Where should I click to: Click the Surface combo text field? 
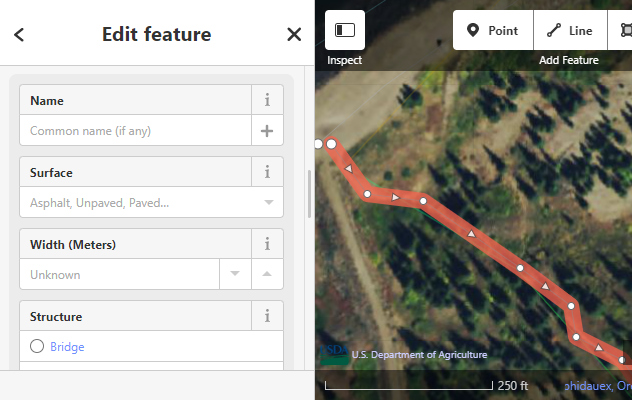(135, 203)
